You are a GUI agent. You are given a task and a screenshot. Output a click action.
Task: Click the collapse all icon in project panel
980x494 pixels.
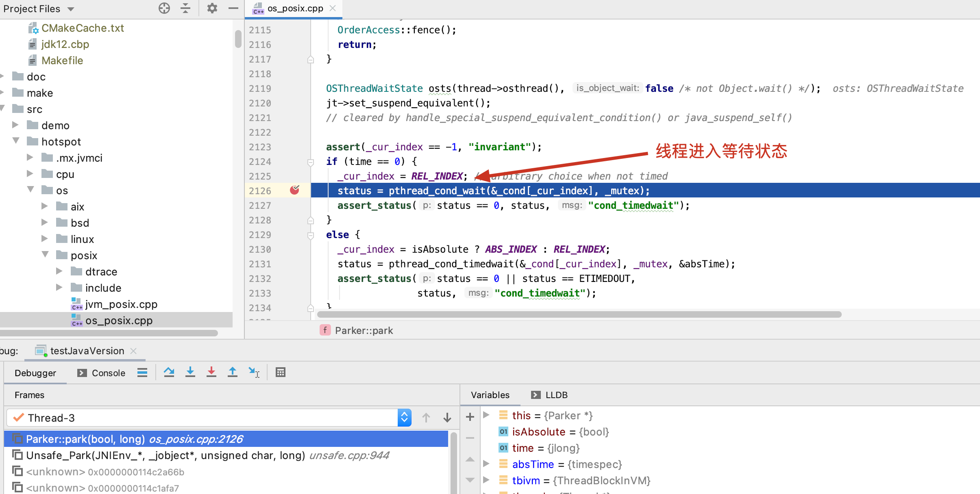pyautogui.click(x=185, y=8)
